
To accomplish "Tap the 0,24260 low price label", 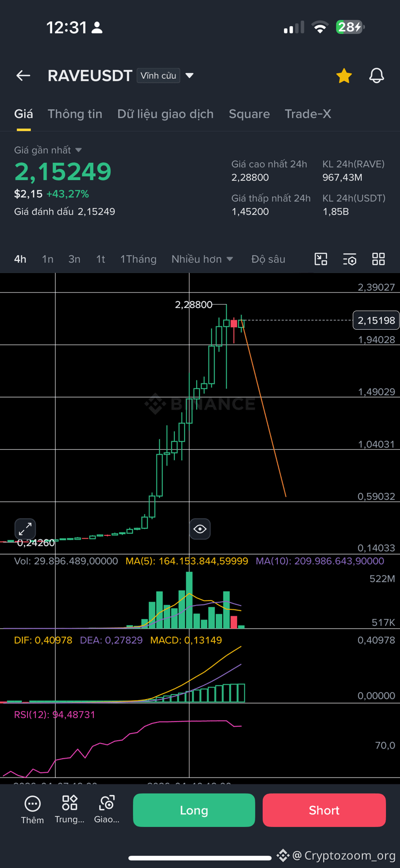I will tap(36, 543).
